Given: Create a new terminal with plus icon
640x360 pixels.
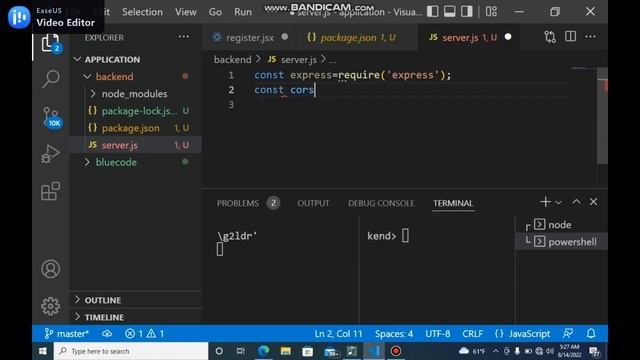Looking at the screenshot, I should pyautogui.click(x=545, y=202).
